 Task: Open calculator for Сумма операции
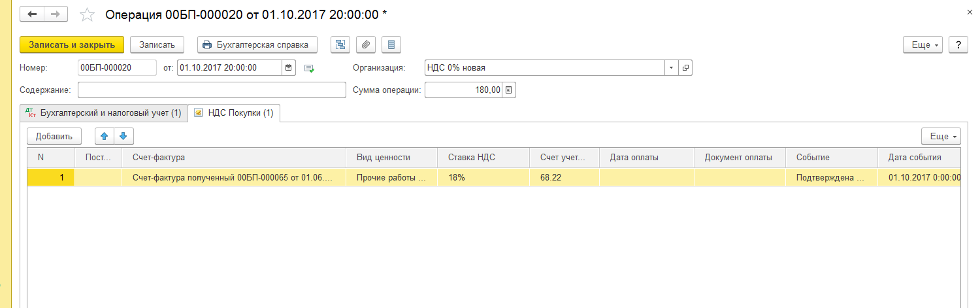click(x=510, y=90)
